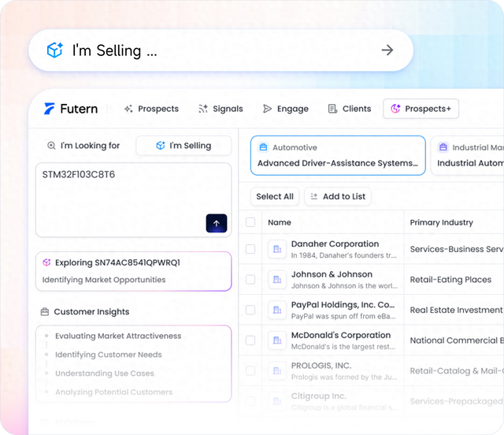Open the PROLOGIS, INC. company name

[321, 366]
